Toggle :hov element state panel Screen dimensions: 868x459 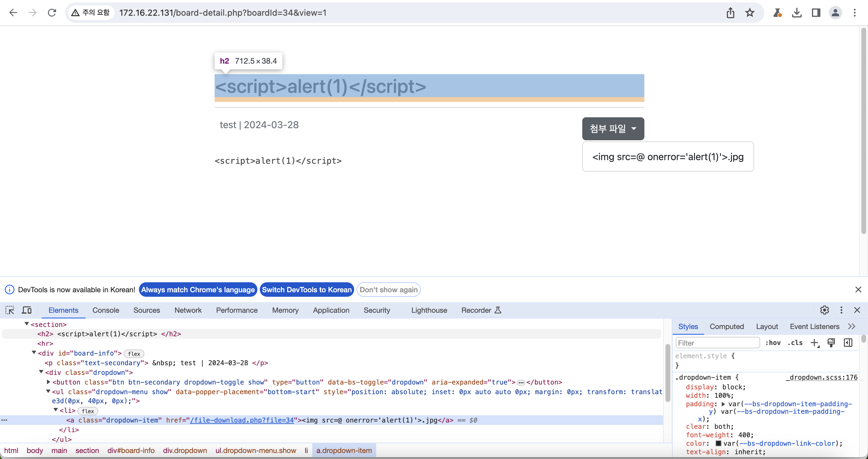[x=773, y=343]
